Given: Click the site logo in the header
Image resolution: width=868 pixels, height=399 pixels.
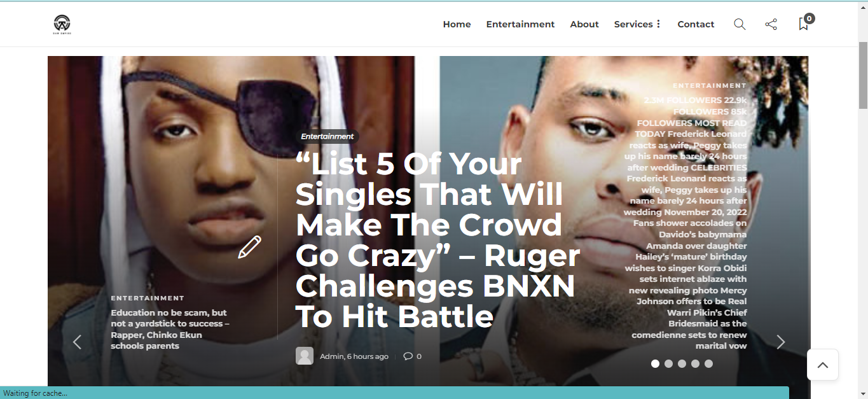Looking at the screenshot, I should (x=62, y=24).
